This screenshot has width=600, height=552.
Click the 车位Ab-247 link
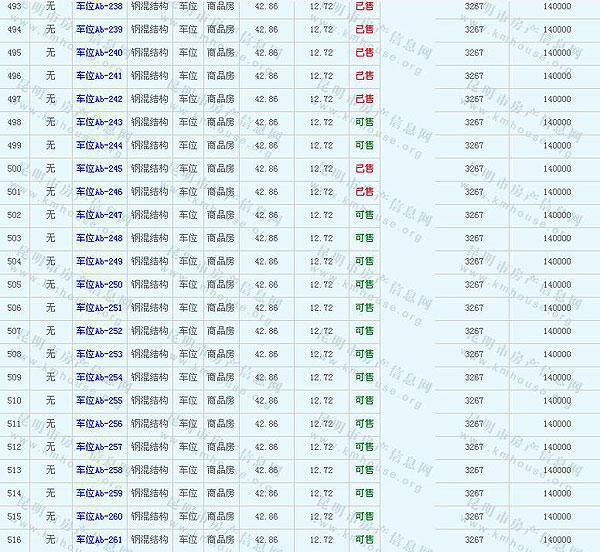[99, 215]
